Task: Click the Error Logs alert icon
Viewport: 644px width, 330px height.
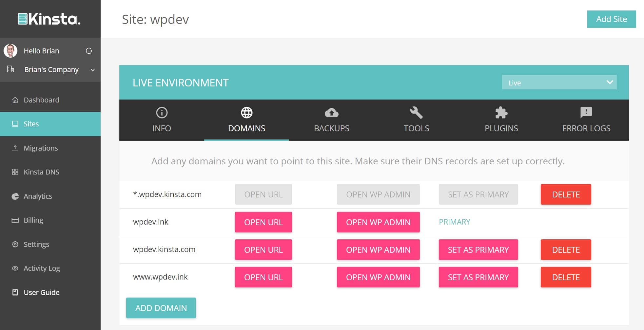Action: click(586, 113)
